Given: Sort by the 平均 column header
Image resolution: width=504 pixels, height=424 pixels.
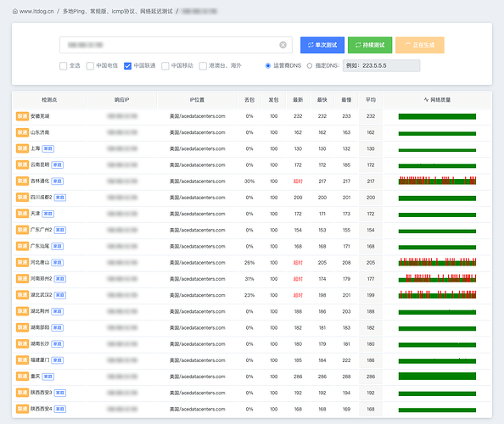Looking at the screenshot, I should coord(371,100).
